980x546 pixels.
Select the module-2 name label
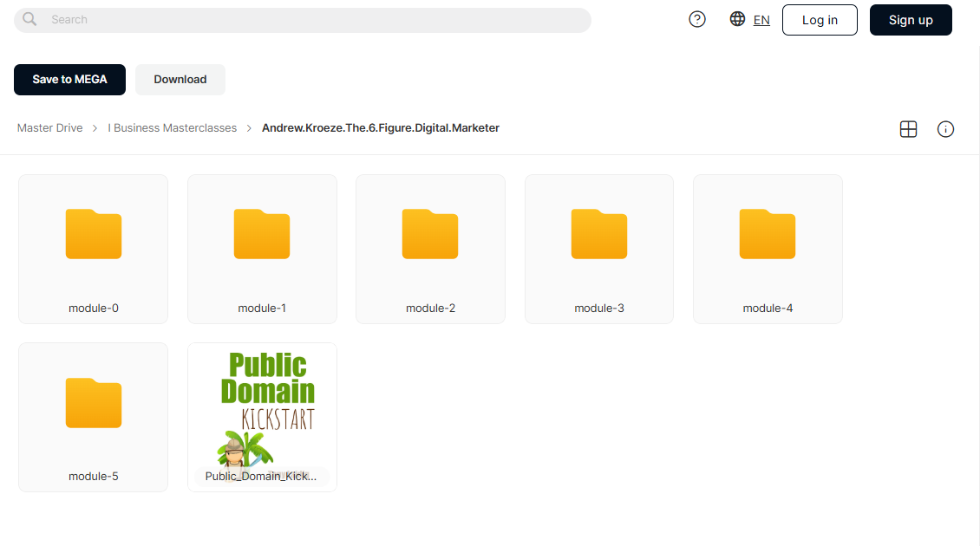pos(430,308)
